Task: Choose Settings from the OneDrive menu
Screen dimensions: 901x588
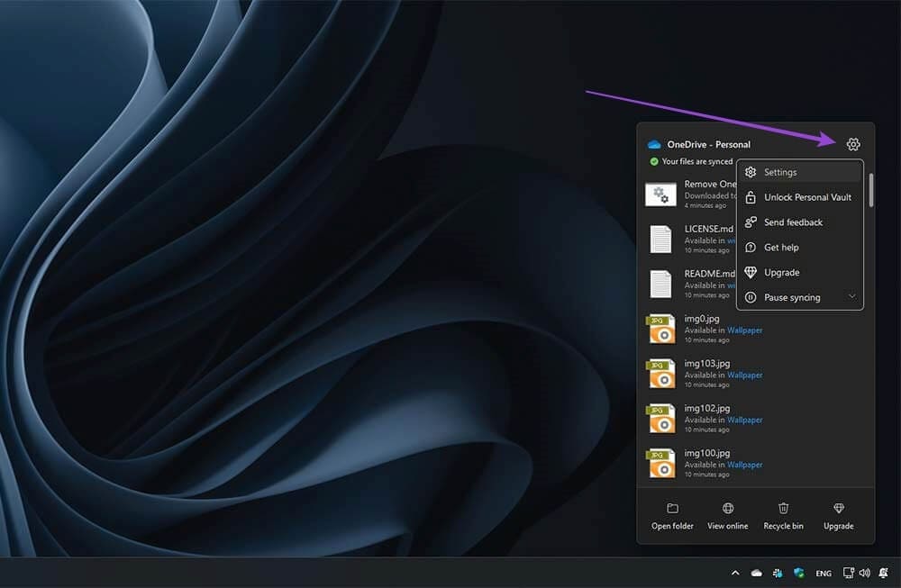Action: (x=800, y=172)
